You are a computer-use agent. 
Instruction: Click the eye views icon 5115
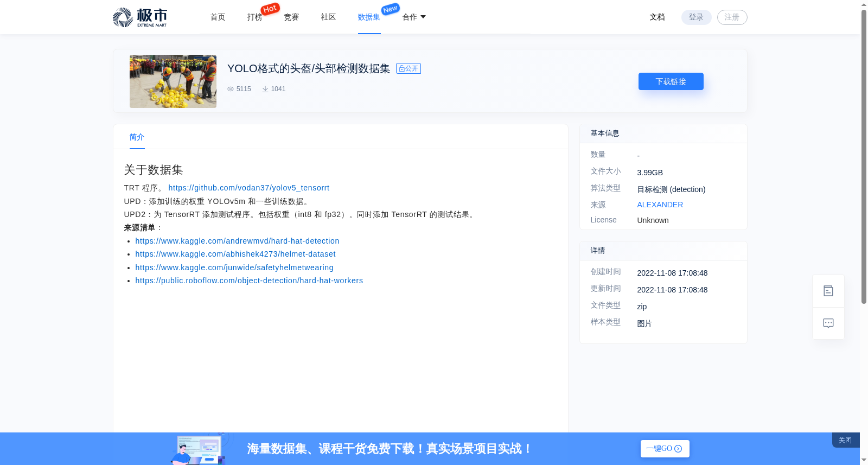coord(231,89)
